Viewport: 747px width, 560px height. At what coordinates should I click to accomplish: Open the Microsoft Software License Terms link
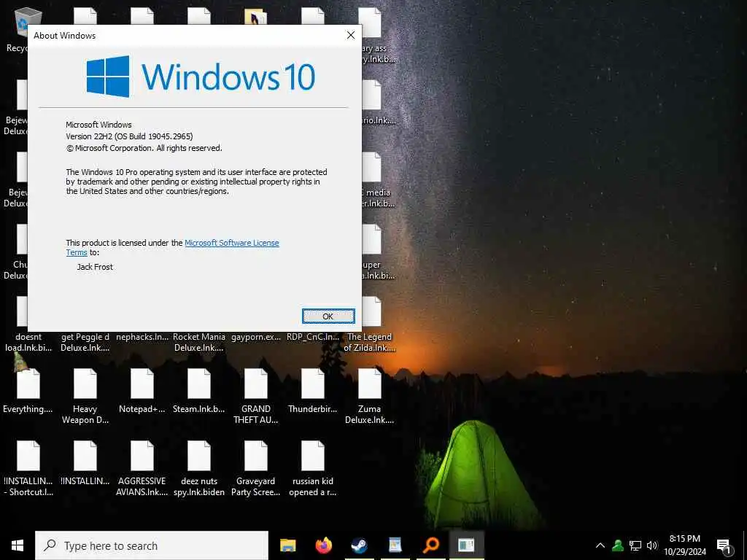[231, 243]
